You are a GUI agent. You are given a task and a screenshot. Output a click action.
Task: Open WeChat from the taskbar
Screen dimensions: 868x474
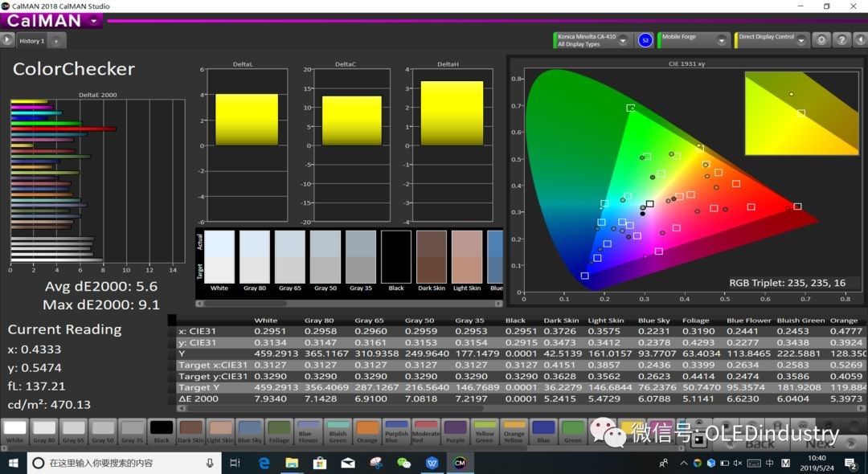(404, 463)
